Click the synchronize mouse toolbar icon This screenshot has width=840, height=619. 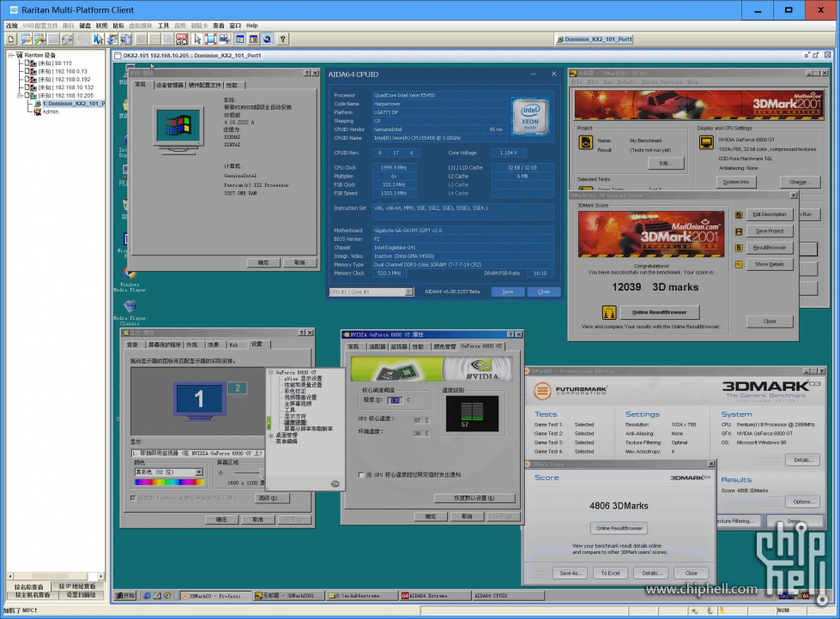(x=98, y=39)
